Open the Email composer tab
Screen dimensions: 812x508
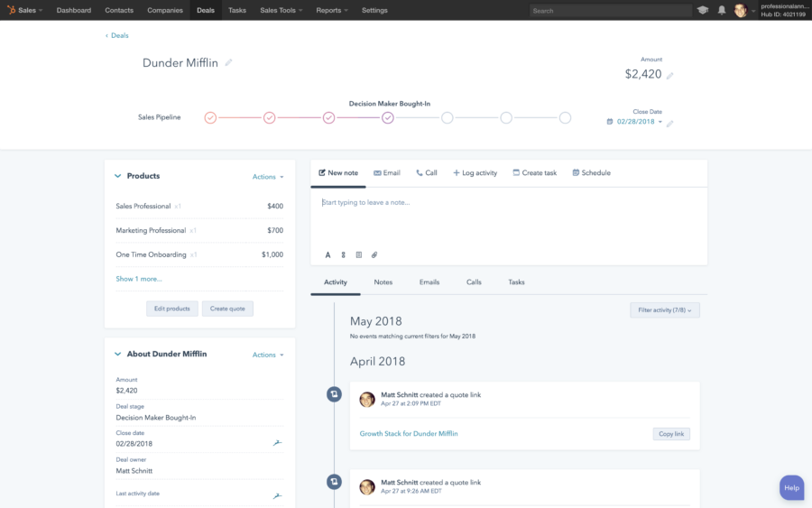[387, 173]
